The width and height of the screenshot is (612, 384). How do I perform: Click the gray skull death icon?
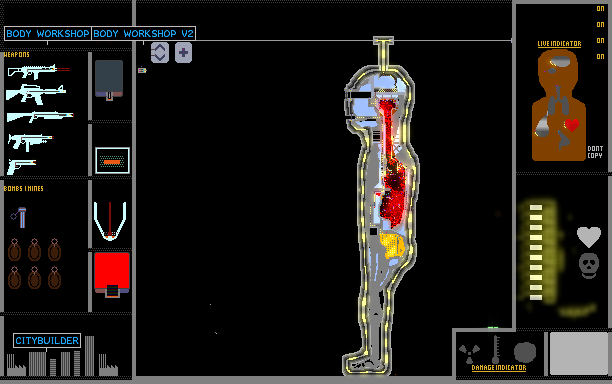point(589,265)
